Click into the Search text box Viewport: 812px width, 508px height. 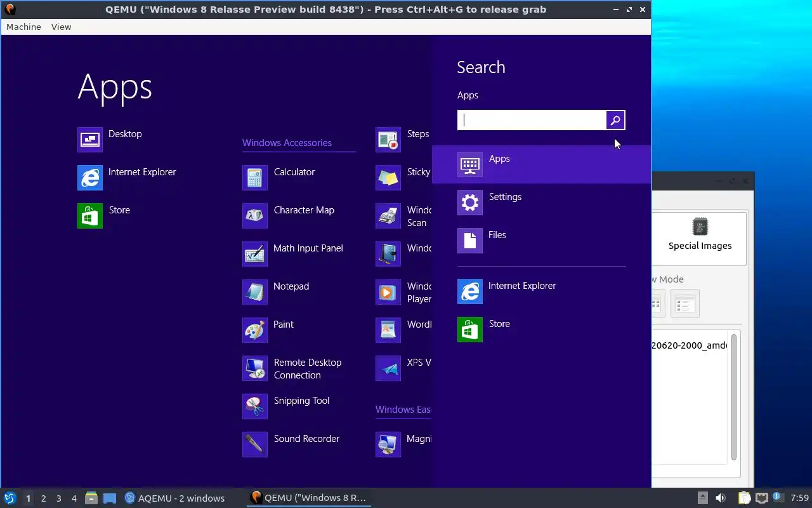(532, 120)
